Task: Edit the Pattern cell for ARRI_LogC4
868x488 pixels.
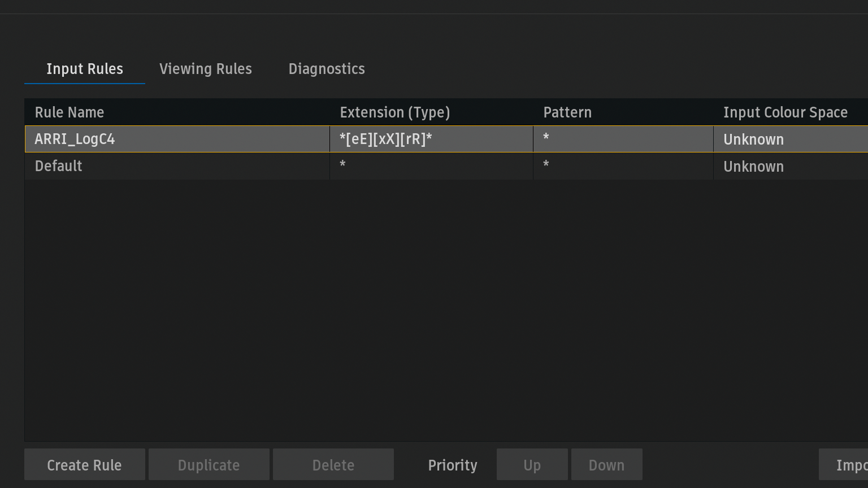Action: coord(623,139)
